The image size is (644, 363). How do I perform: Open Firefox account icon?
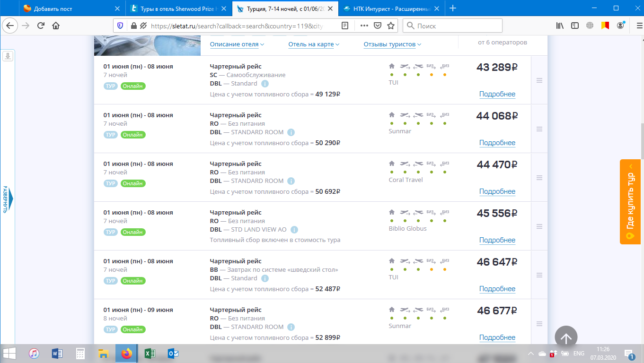pyautogui.click(x=620, y=26)
